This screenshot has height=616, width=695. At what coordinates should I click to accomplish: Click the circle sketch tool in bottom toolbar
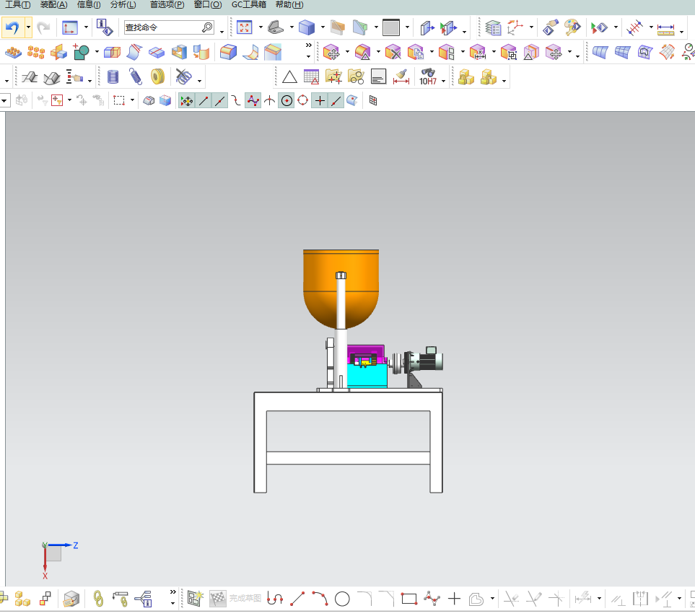(x=342, y=599)
